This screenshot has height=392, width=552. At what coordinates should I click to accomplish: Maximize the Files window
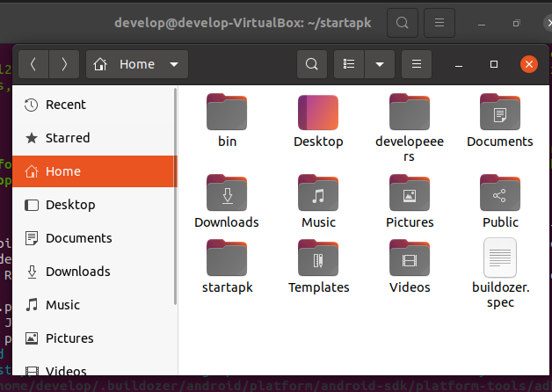tap(494, 64)
